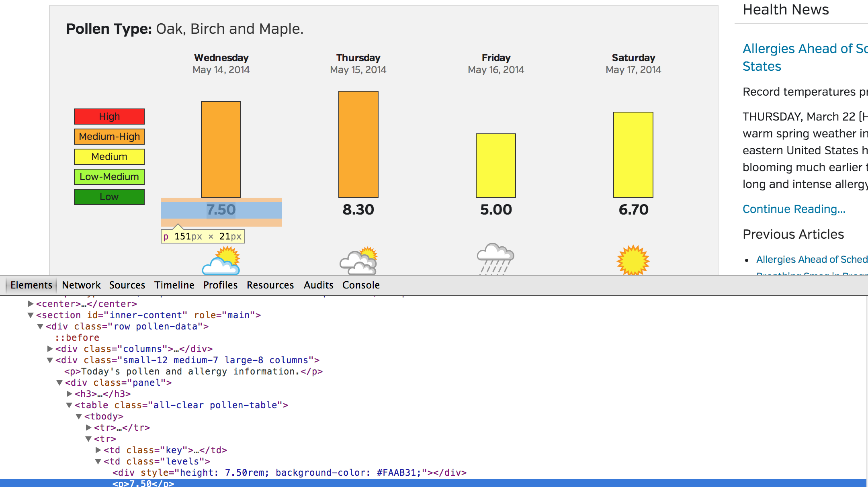Open the Timeline panel tab
This screenshot has height=487, width=868.
pyautogui.click(x=174, y=285)
